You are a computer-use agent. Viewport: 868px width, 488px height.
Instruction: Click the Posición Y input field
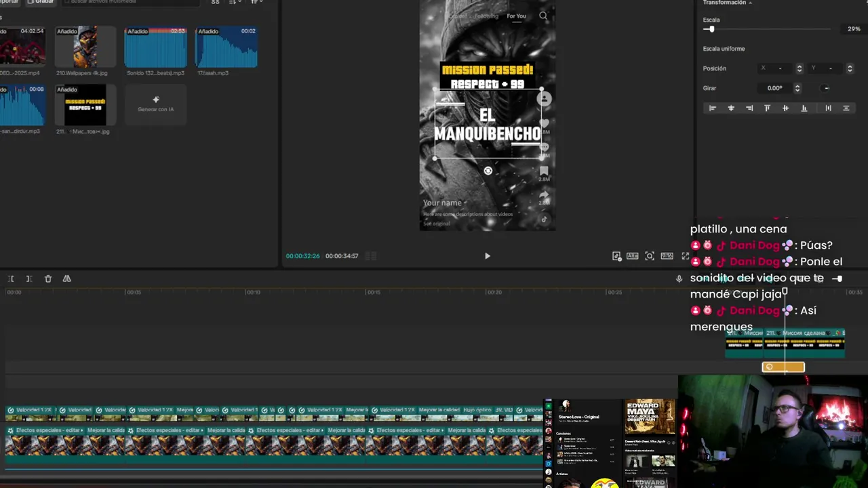click(x=826, y=68)
